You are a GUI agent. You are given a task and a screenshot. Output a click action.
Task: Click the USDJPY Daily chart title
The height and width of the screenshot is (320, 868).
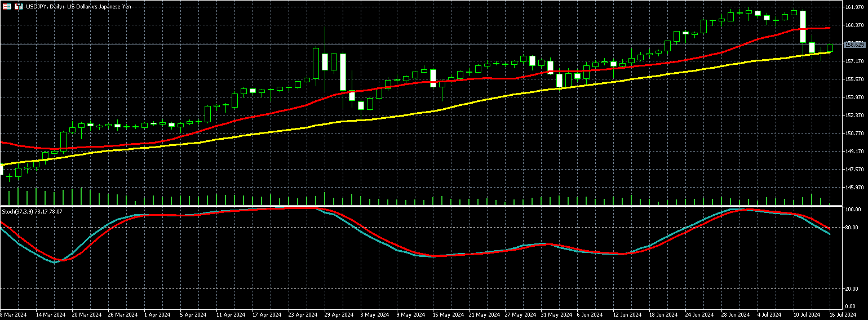[78, 7]
